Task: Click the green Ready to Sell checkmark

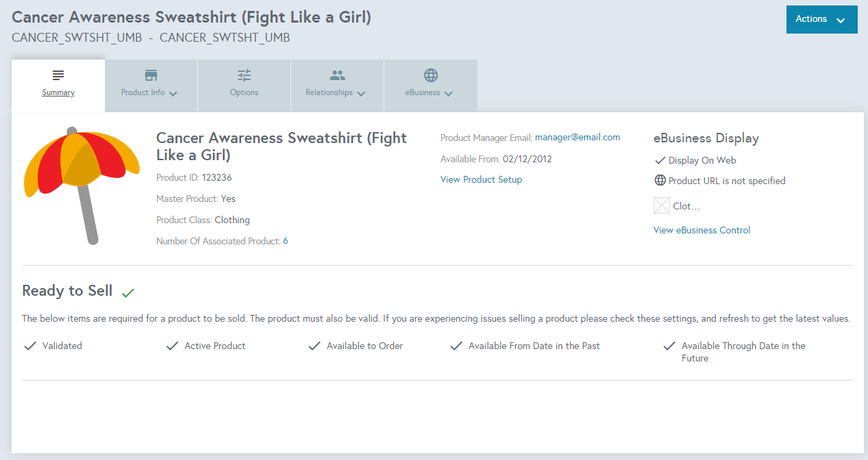Action: 127,292
